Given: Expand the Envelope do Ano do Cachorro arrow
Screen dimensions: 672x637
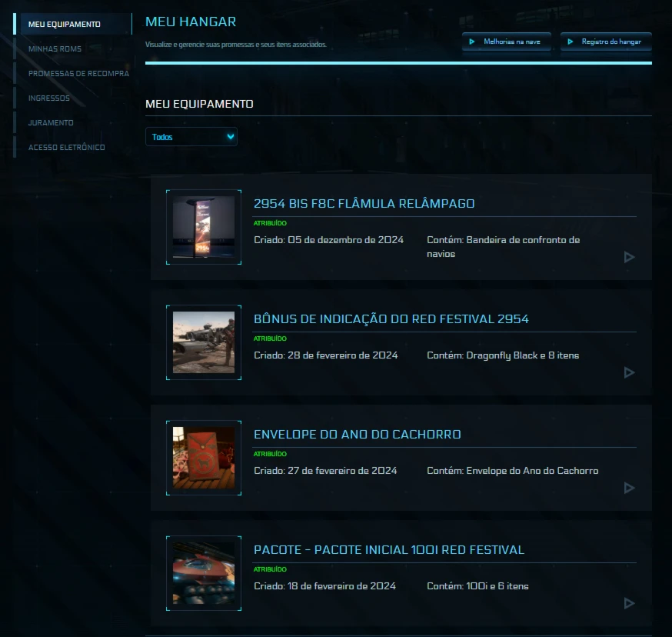Looking at the screenshot, I should coord(629,488).
